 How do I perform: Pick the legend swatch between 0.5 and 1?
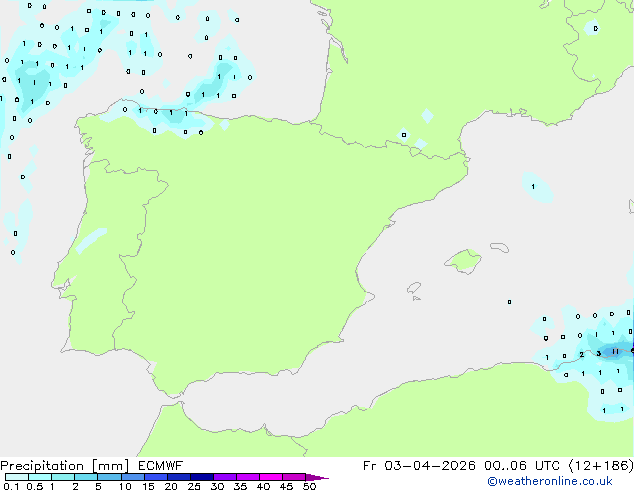tap(40, 477)
